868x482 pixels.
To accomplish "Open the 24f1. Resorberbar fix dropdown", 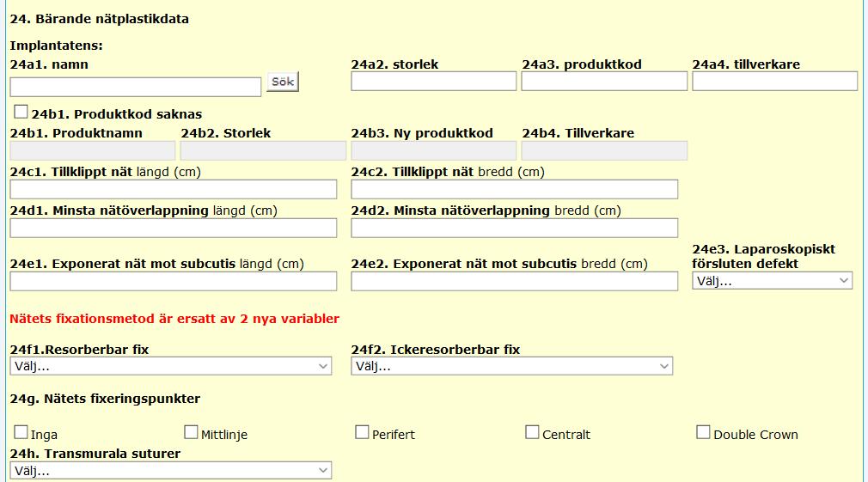I will [170, 366].
